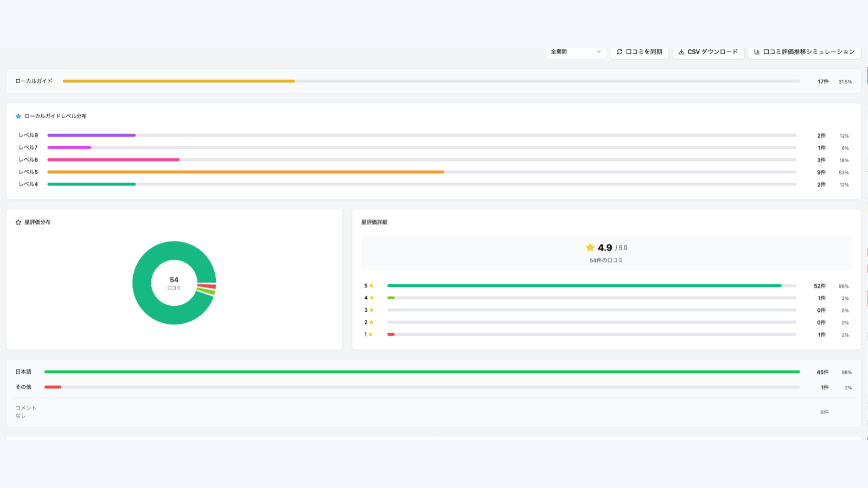Click the 53% value for レベル5
This screenshot has height=488, width=868.
point(844,172)
